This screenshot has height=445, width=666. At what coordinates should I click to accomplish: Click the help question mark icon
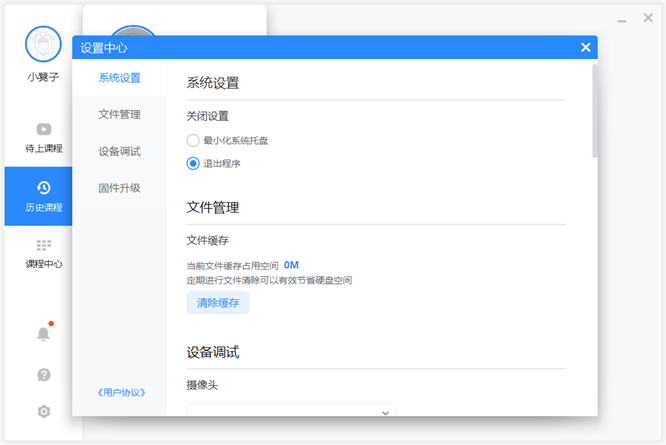pos(43,375)
